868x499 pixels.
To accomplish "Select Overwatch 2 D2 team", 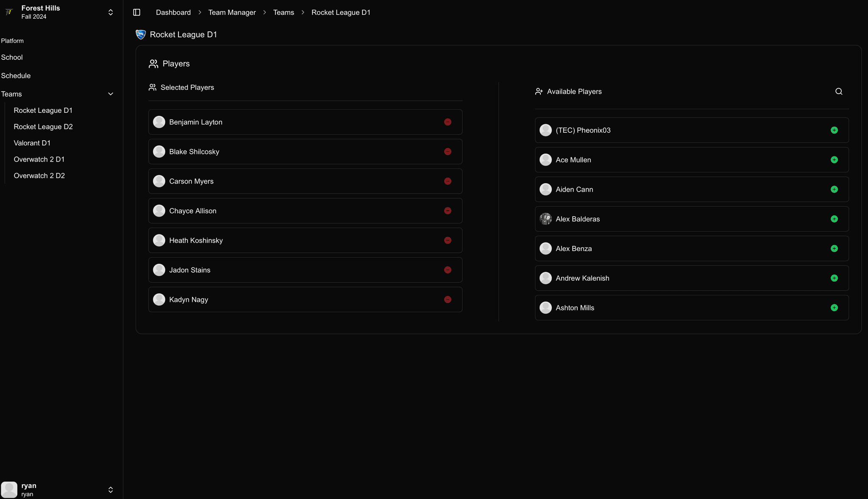I will (x=39, y=176).
